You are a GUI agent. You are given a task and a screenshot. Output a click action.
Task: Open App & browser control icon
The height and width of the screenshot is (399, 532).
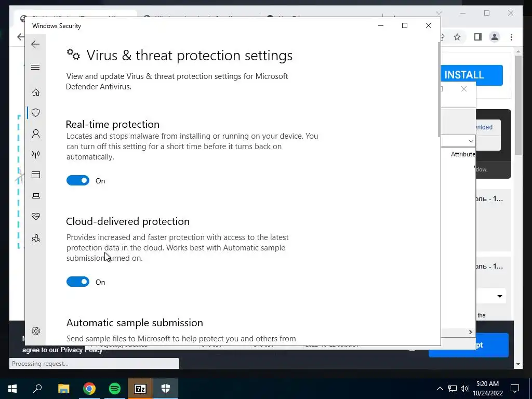[36, 175]
